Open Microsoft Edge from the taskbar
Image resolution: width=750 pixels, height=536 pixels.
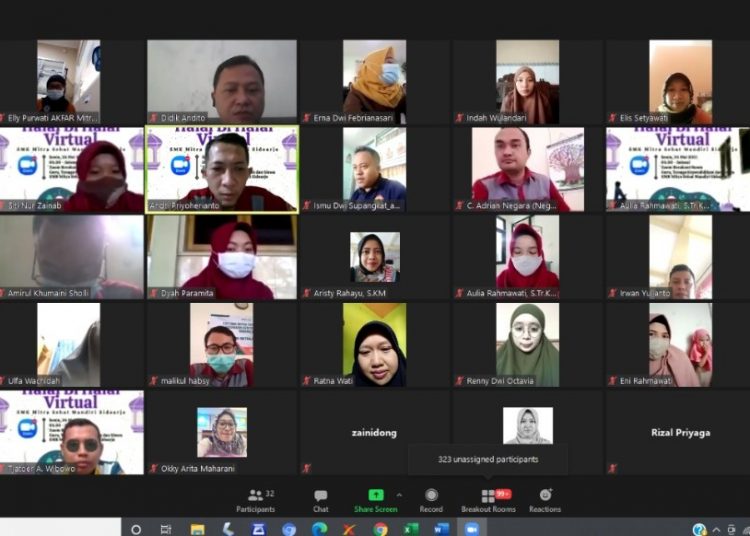pos(319,528)
